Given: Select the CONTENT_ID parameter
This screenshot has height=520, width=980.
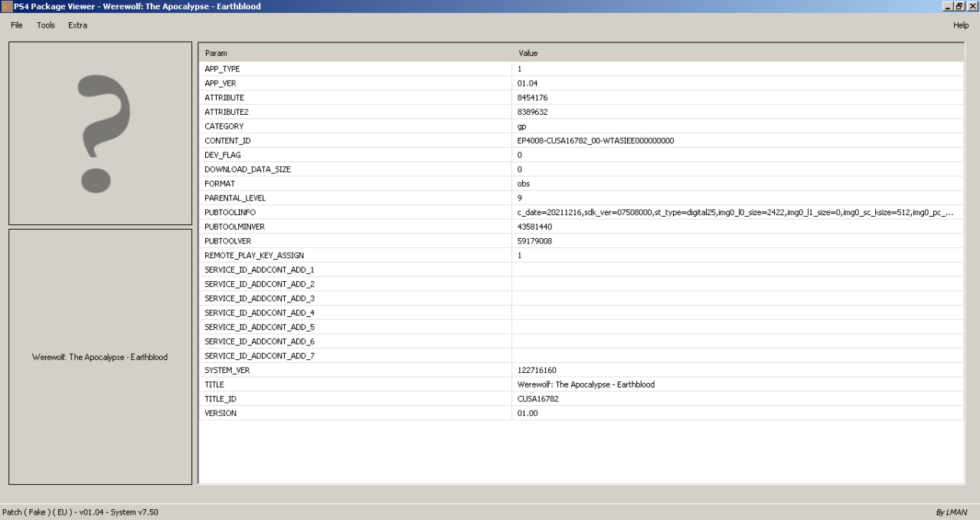Looking at the screenshot, I should click(x=355, y=140).
